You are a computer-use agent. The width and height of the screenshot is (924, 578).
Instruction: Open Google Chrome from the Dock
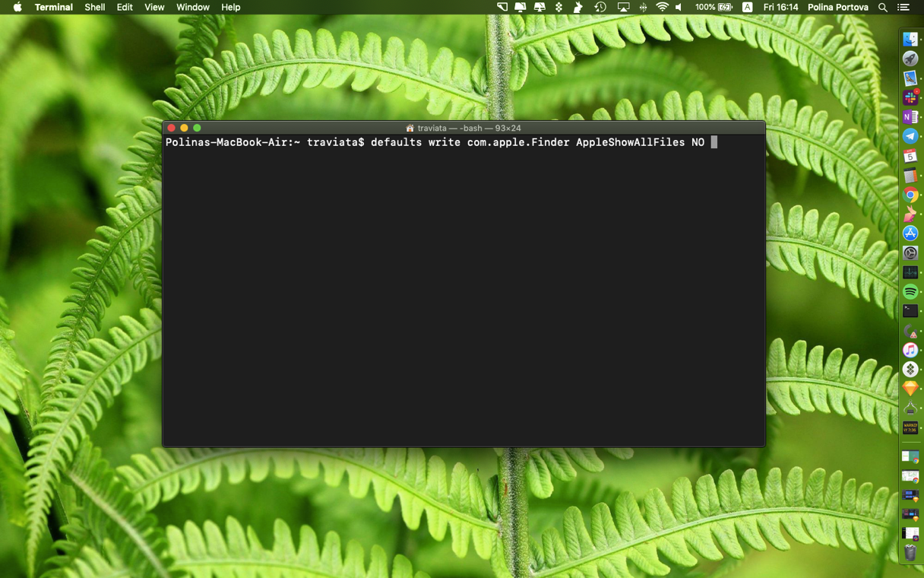point(910,195)
